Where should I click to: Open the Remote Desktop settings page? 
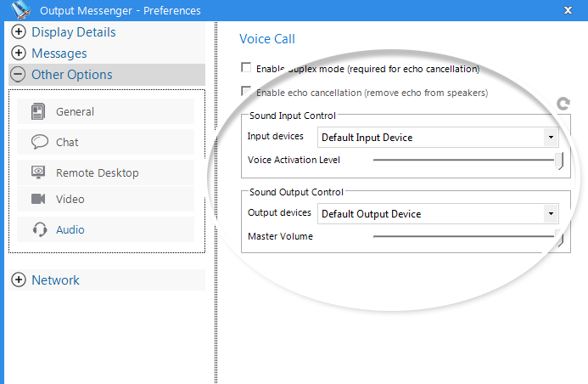coord(106,172)
